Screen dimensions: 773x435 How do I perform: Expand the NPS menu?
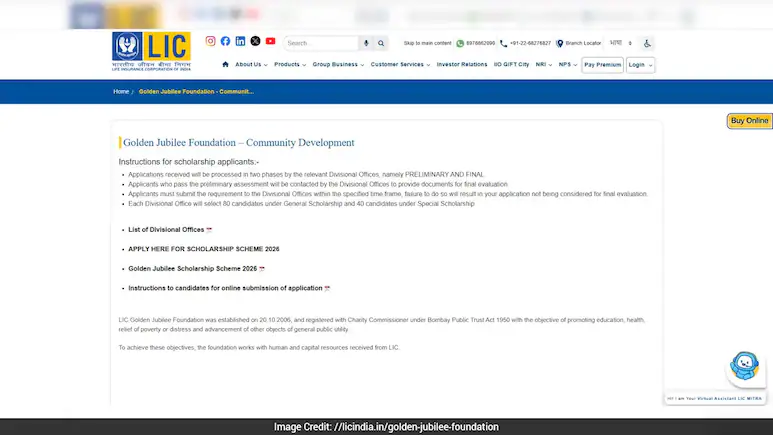pos(568,65)
